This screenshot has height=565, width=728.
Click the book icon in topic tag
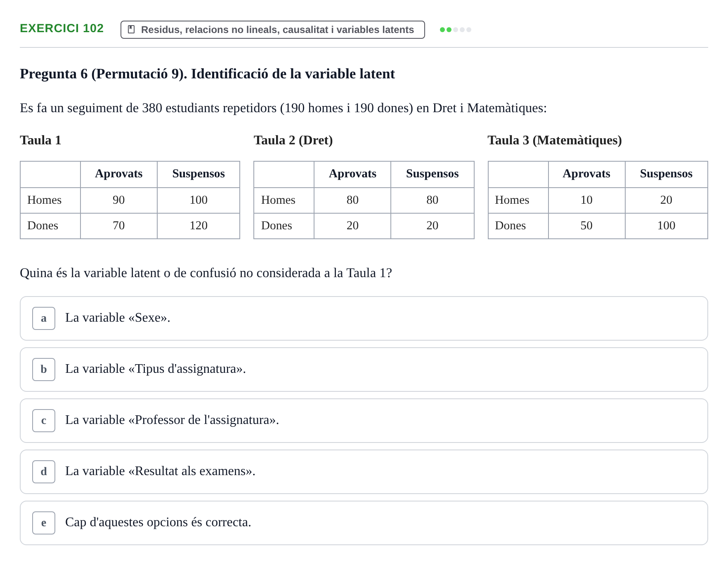[131, 29]
